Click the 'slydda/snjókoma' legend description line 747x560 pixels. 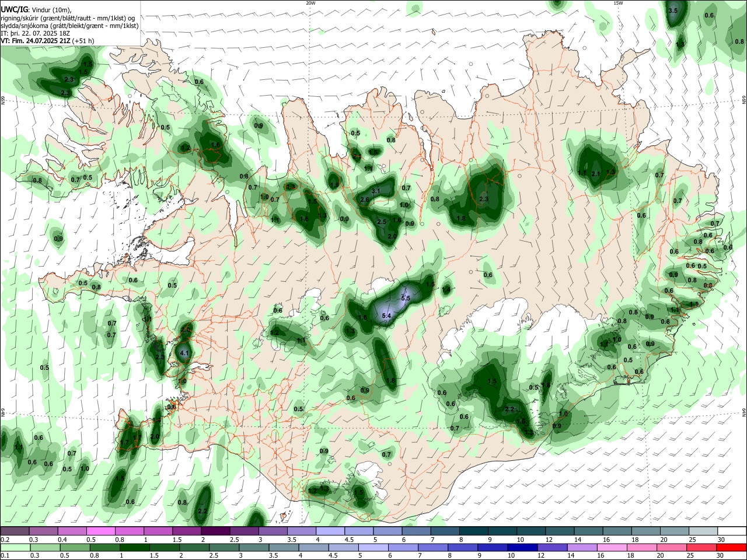pyautogui.click(x=69, y=26)
